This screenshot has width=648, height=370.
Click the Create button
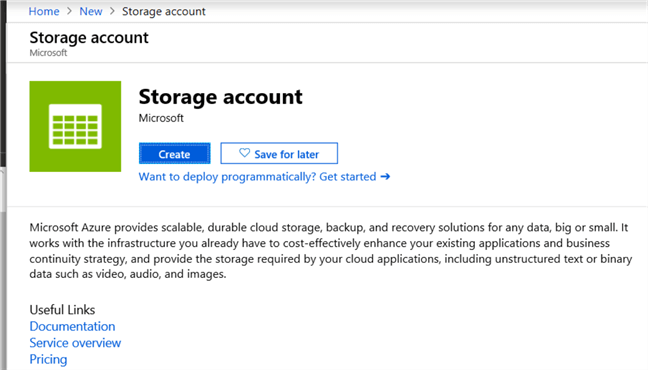[174, 154]
